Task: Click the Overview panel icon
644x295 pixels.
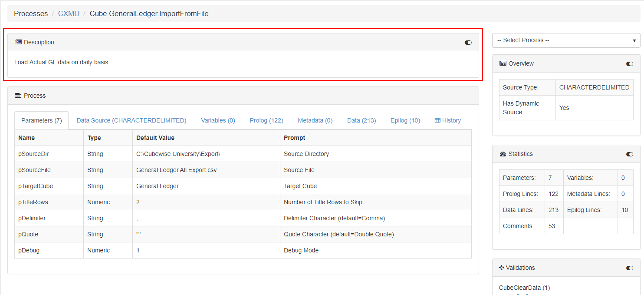Action: coord(503,63)
